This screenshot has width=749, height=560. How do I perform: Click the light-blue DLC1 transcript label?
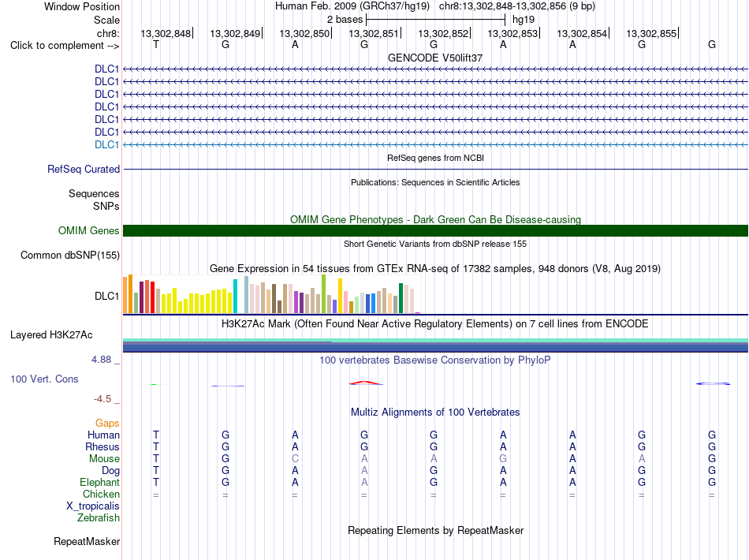coord(106,144)
